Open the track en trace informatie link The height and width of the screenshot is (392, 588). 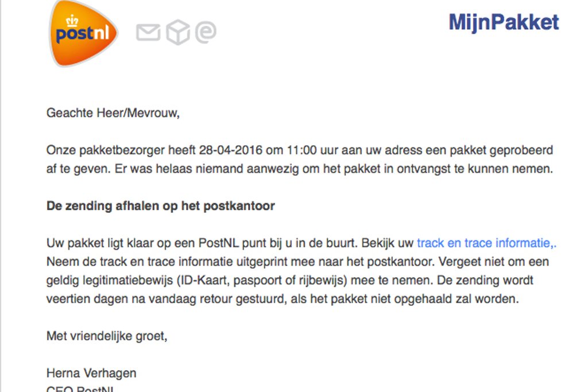(x=486, y=243)
